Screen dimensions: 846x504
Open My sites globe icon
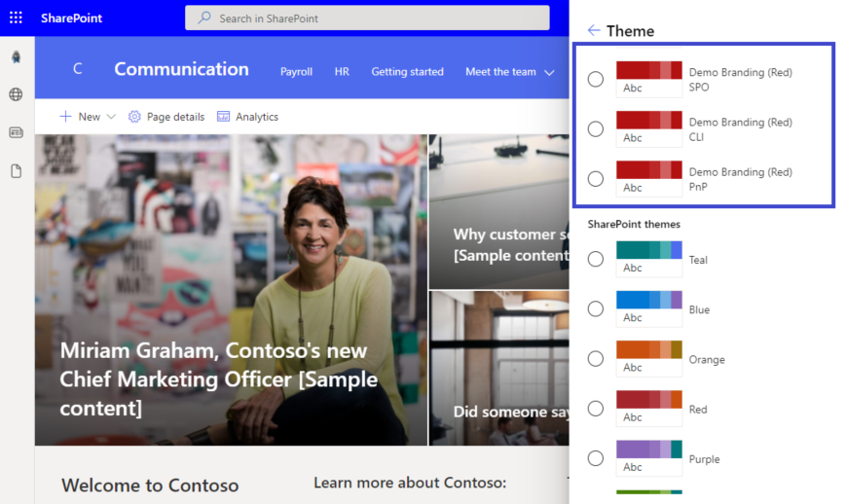(16, 94)
